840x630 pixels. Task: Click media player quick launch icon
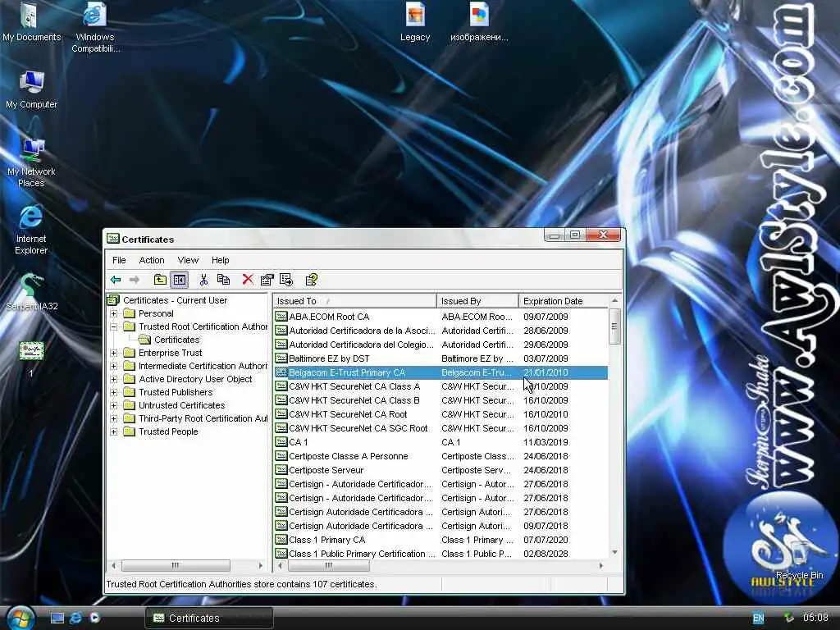point(95,618)
